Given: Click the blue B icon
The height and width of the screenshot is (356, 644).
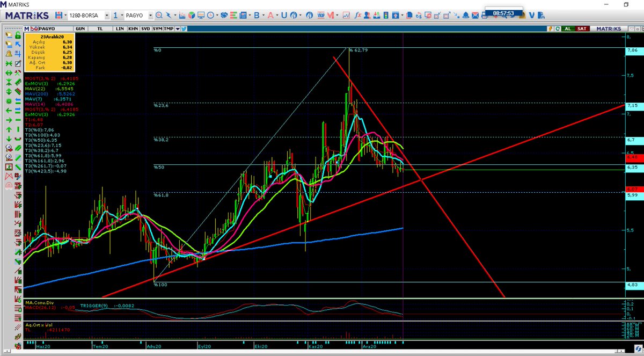Looking at the screenshot, I should 257,15.
